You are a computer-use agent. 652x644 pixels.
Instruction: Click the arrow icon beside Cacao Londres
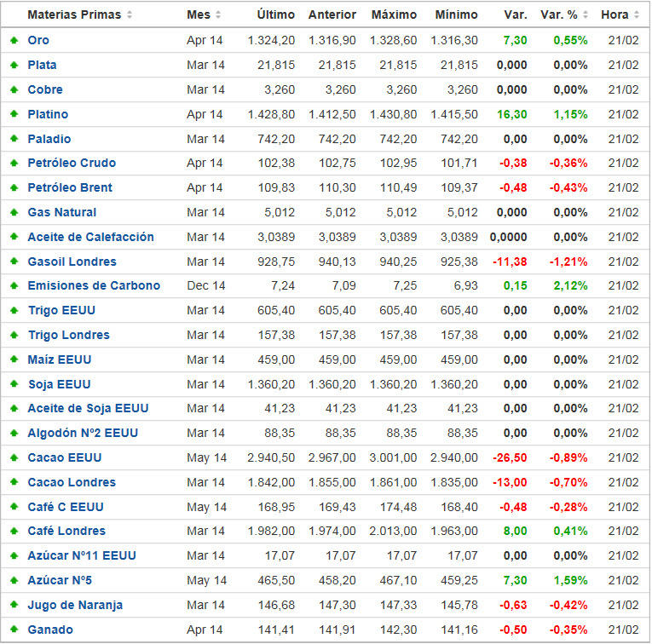pos(14,482)
